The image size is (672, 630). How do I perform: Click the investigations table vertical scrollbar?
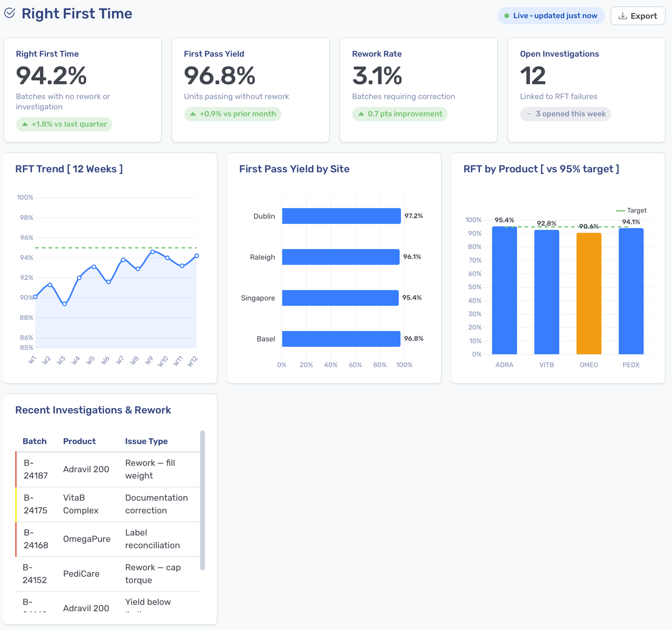coord(202,500)
